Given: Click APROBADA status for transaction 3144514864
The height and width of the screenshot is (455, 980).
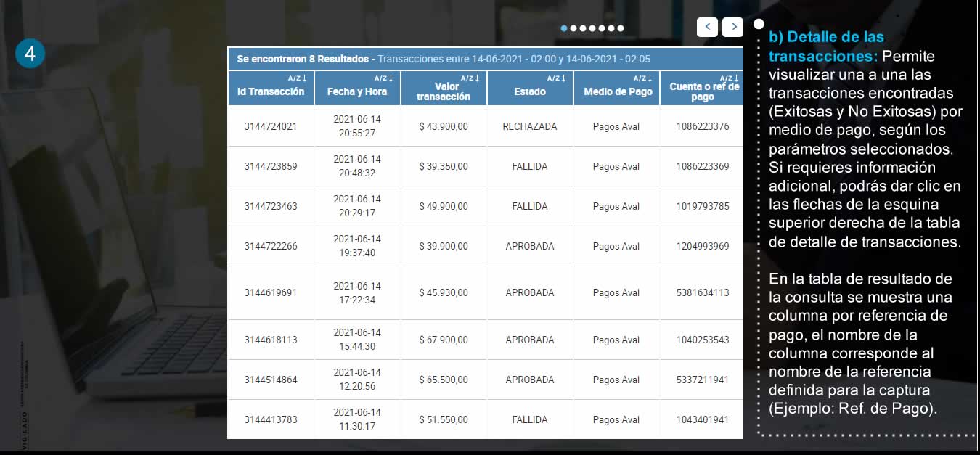Looking at the screenshot, I should pos(530,380).
